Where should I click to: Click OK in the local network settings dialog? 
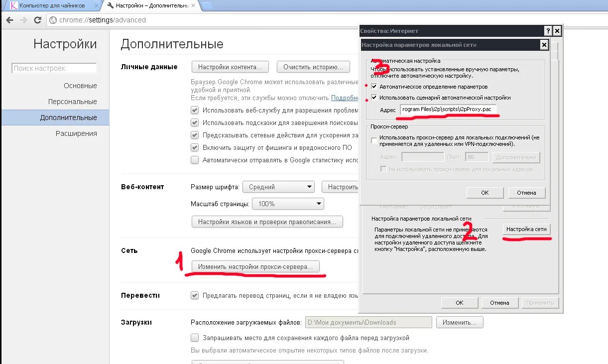(x=485, y=193)
